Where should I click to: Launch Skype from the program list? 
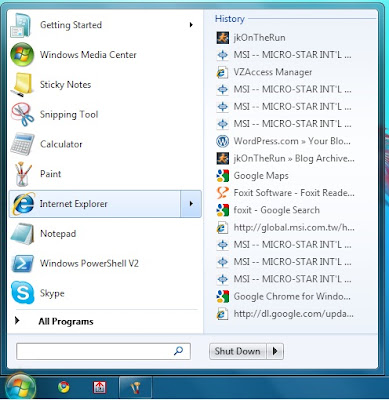click(x=52, y=293)
